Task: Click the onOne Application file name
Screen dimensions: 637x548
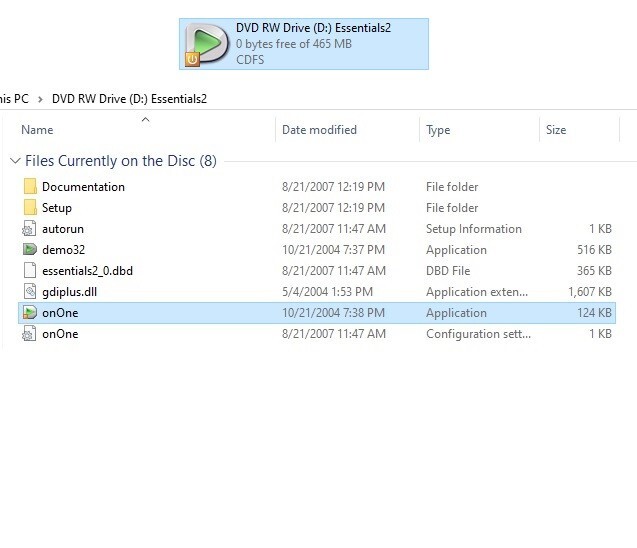Action: point(60,313)
